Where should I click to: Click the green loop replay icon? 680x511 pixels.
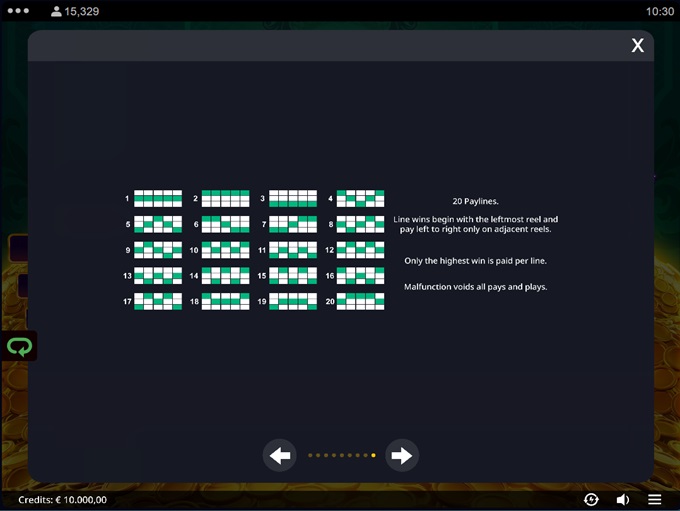(19, 346)
